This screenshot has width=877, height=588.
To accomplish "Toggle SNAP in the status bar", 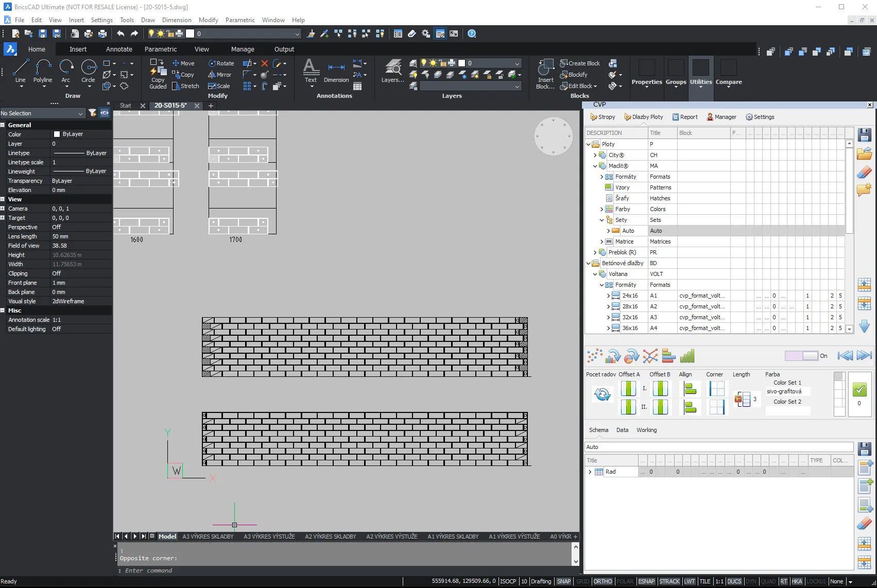I will pos(564,581).
